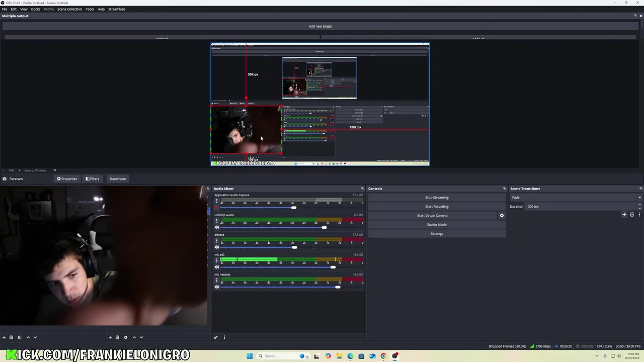Screen dimensions: 644x362
Task: Zoom in preview with plus icon
Action: click(19, 170)
